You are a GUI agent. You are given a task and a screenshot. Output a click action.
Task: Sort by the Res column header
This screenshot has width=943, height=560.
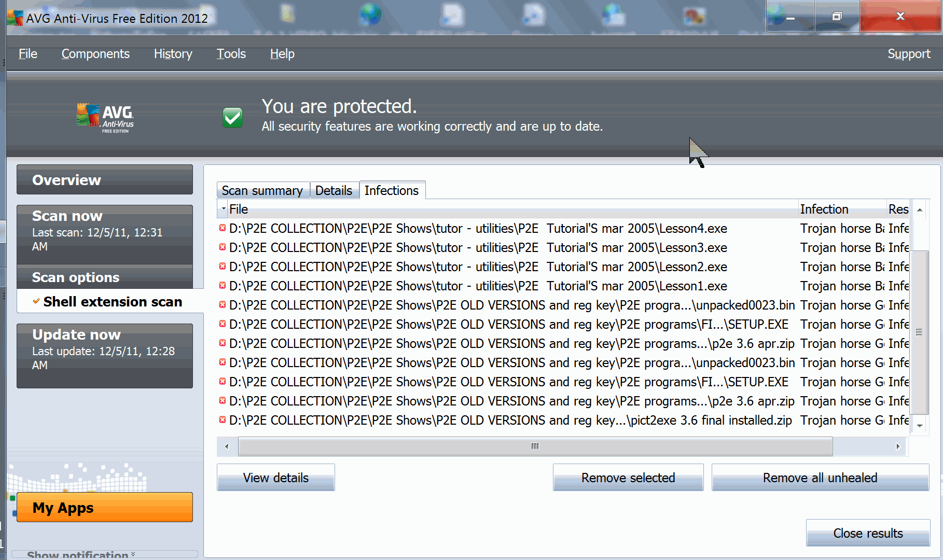[x=899, y=209]
